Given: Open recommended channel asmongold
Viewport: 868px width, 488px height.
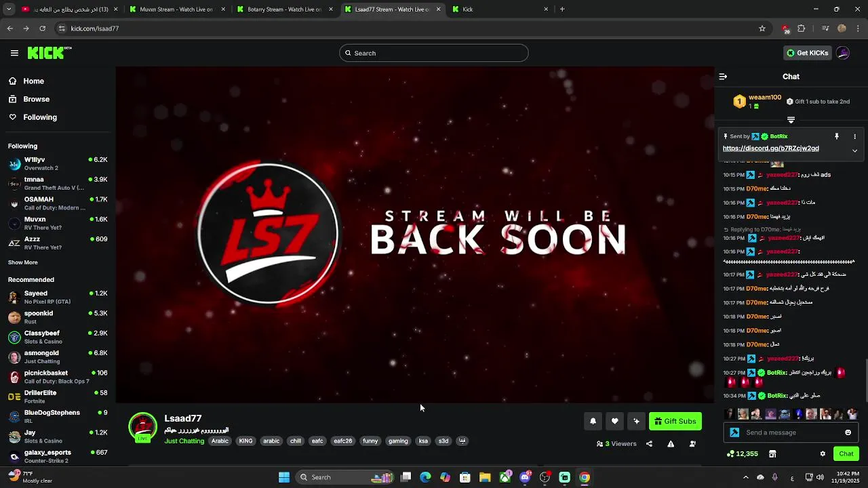Looking at the screenshot, I should (58, 357).
